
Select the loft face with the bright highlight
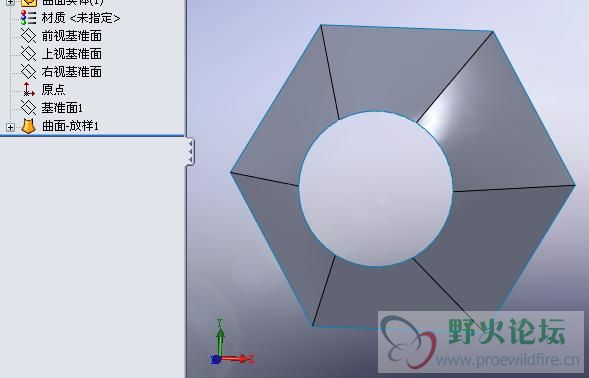click(488, 124)
